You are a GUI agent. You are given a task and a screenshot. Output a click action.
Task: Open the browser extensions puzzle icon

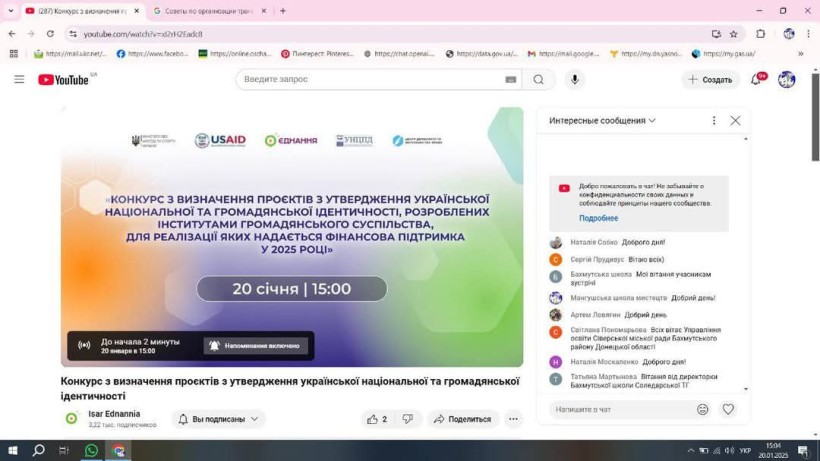pyautogui.click(x=760, y=34)
